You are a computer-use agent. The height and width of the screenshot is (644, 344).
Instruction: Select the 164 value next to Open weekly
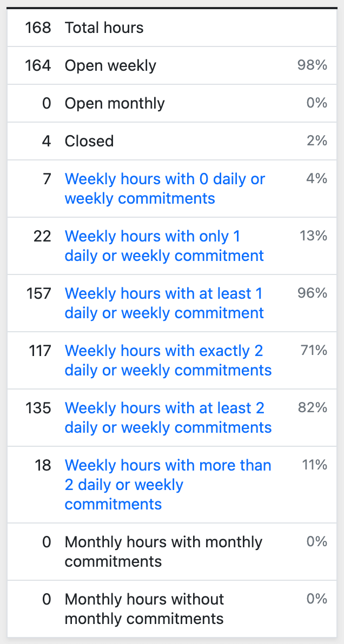37,65
